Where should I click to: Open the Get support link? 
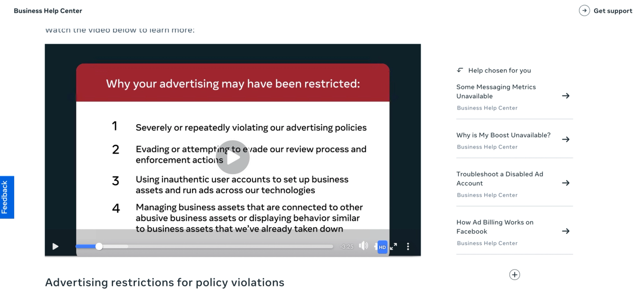[x=612, y=11]
